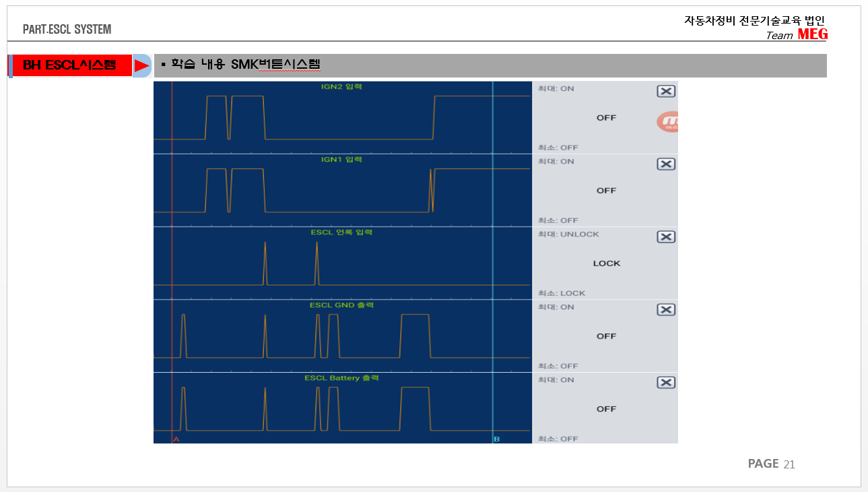The image size is (868, 492).
Task: Close the IGN1 입력 channel panel
Action: point(665,164)
